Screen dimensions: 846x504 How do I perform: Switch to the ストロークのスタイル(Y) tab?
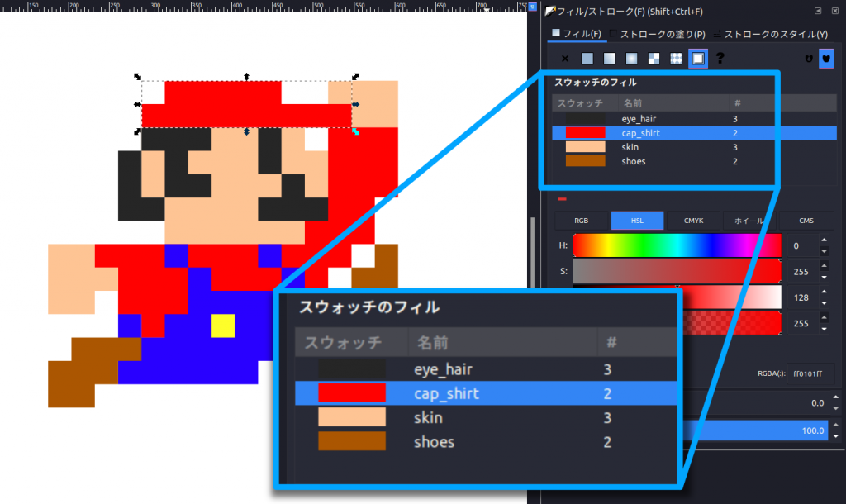[771, 33]
